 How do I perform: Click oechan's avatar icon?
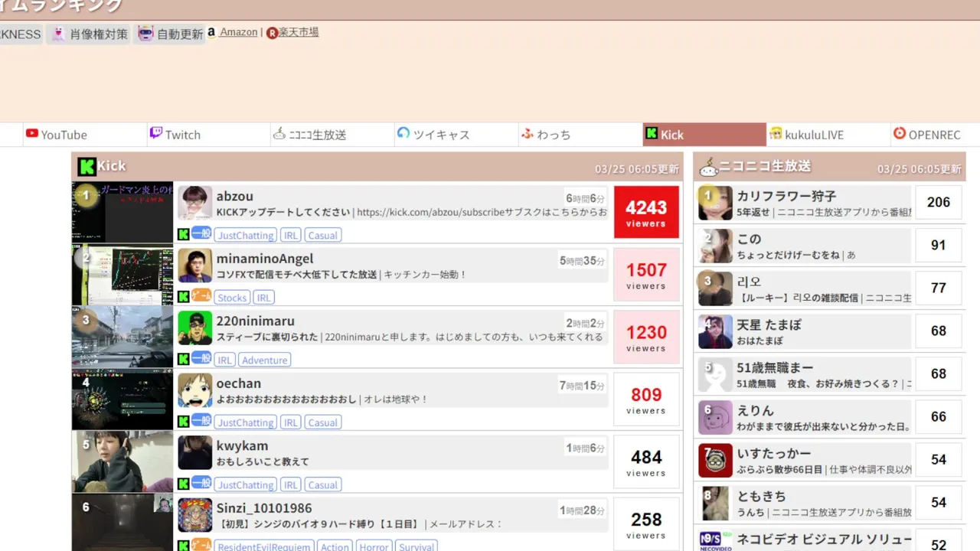pos(195,390)
